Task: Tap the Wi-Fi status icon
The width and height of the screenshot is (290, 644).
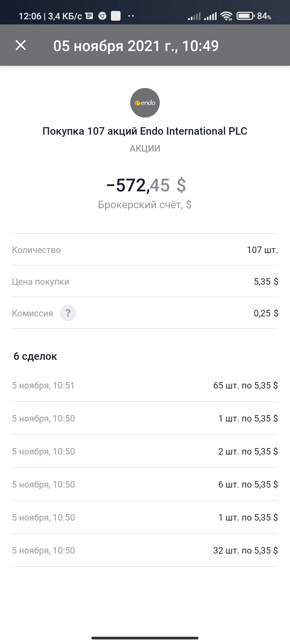Action: tap(226, 16)
